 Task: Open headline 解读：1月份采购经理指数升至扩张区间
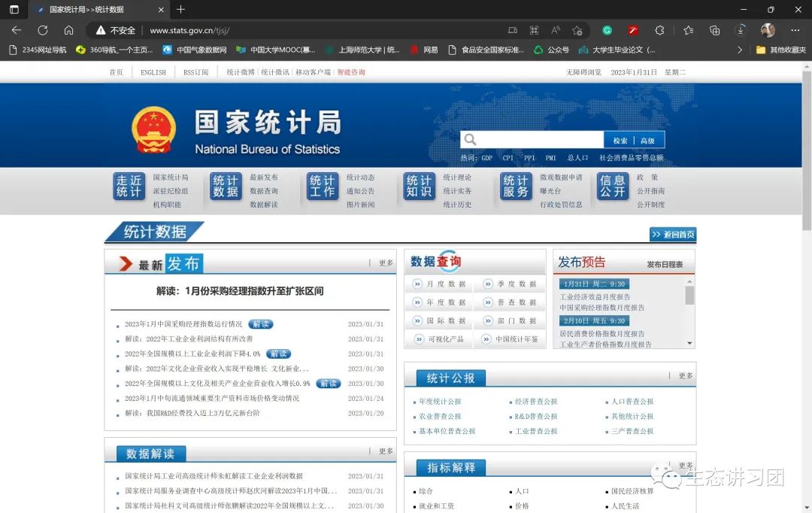(x=240, y=291)
